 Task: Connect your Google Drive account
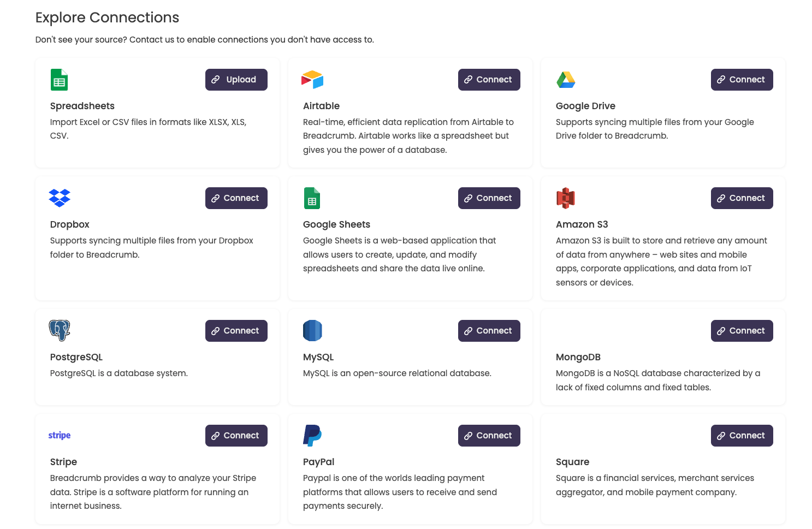742,79
